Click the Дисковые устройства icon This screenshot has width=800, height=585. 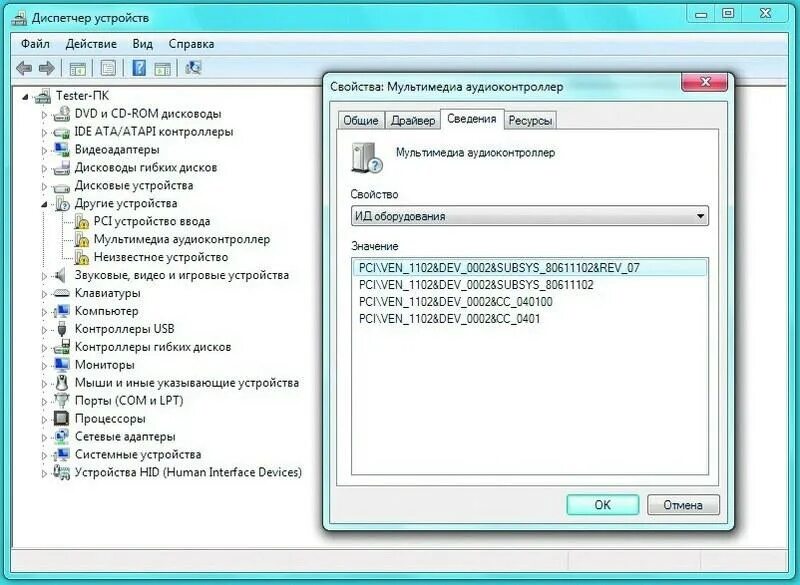pos(62,186)
